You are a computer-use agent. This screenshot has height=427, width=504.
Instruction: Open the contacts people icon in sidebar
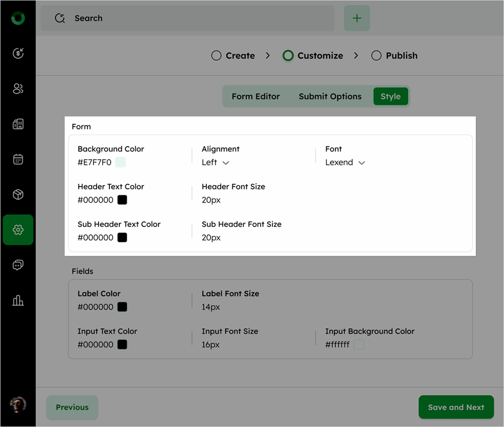18,89
